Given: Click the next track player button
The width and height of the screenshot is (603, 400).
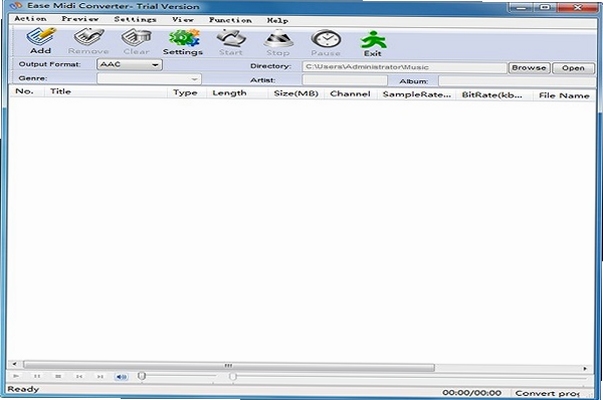Looking at the screenshot, I should (x=100, y=377).
